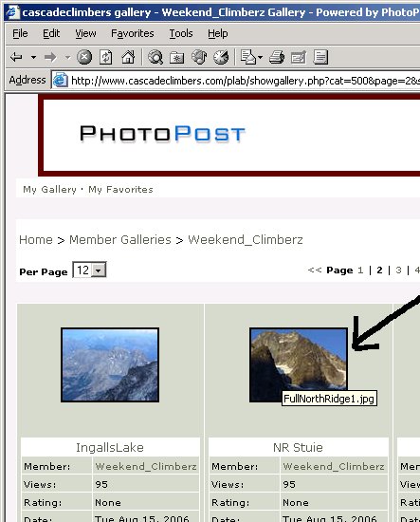Viewport: 420px width, 522px height.
Task: Open the Favorites menu
Action: click(133, 33)
